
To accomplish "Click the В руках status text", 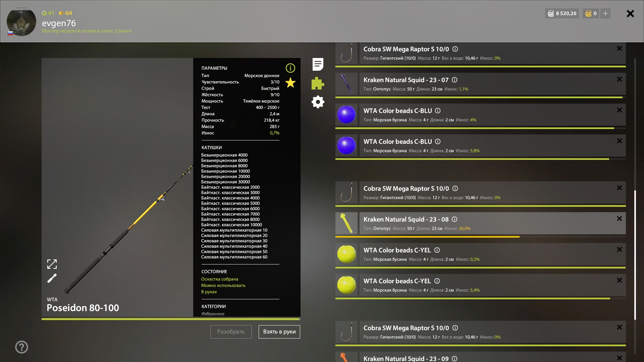I will (x=209, y=292).
